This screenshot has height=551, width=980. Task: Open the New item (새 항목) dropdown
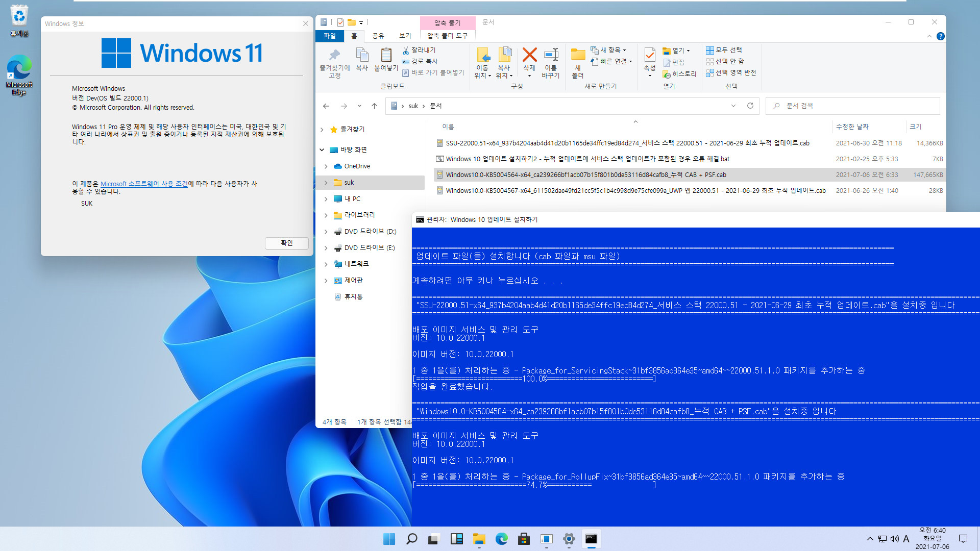point(608,50)
